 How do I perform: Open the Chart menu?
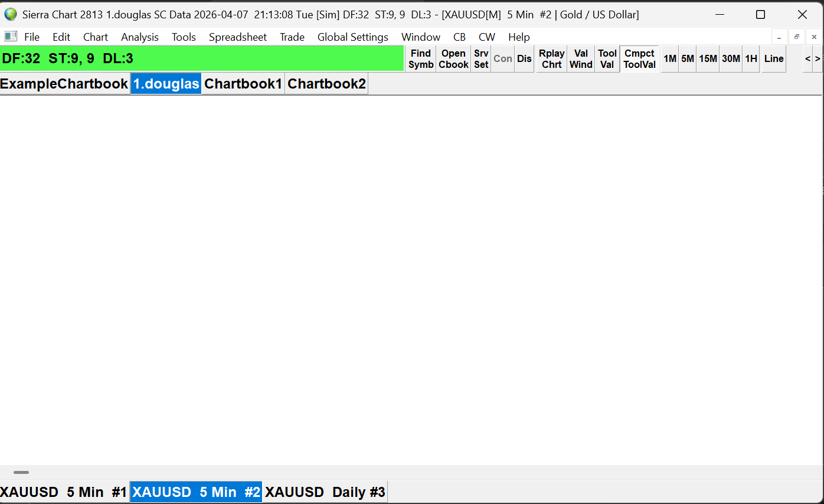click(x=96, y=37)
